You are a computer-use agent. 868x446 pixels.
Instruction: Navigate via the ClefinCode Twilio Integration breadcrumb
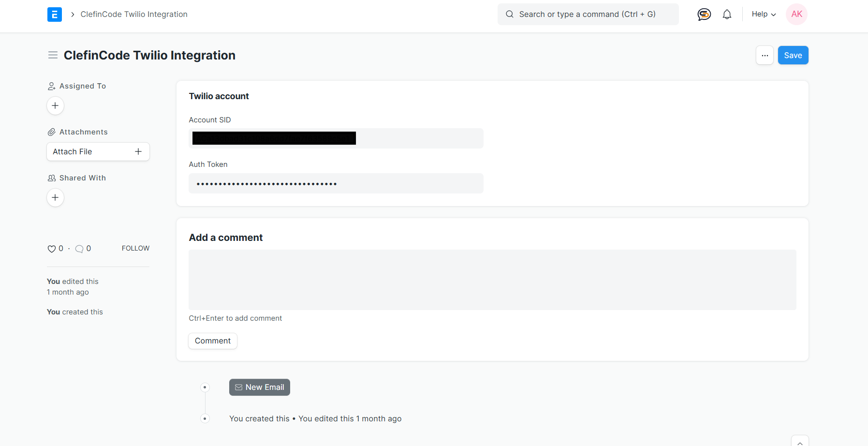click(134, 14)
